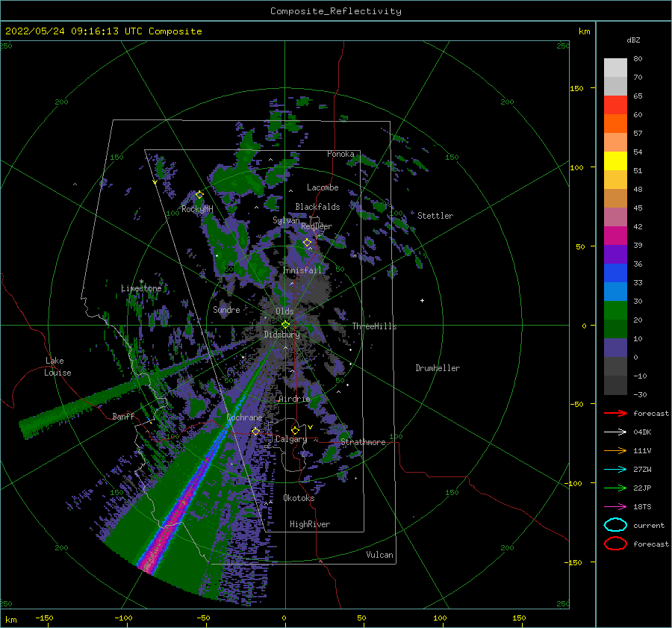Click the Limestone label
The height and width of the screenshot is (628, 672).
coord(141,288)
